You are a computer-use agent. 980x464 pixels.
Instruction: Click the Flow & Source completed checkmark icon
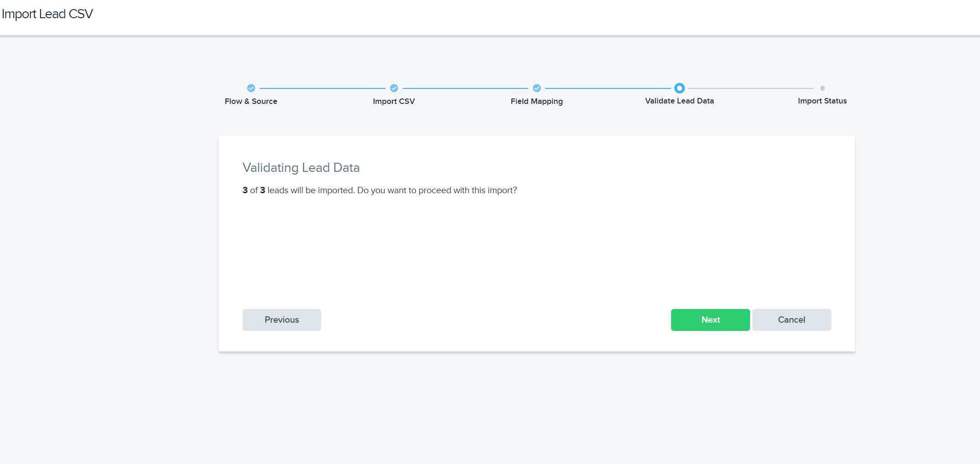tap(251, 88)
